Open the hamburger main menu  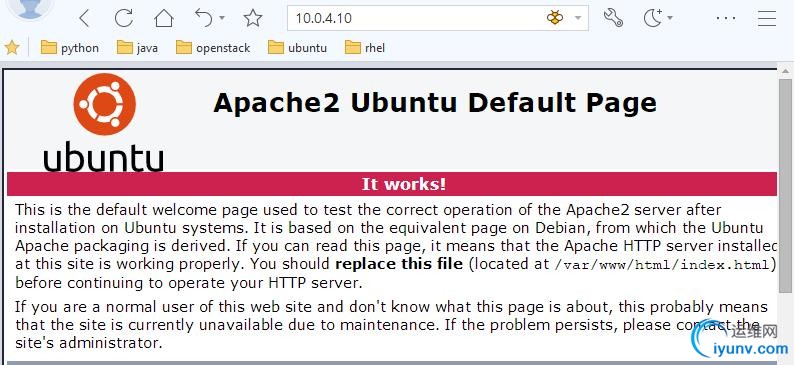767,18
